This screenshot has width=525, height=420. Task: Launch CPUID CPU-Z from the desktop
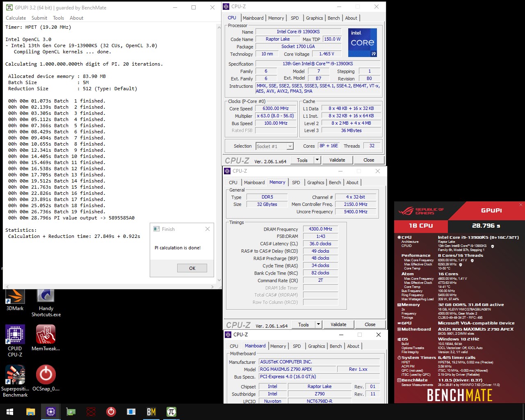[15, 340]
